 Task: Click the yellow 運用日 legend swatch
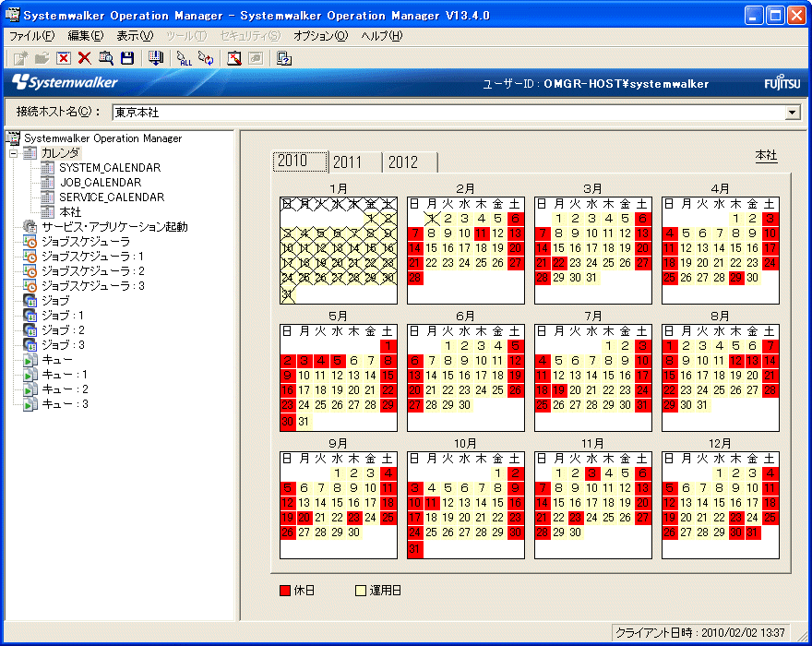click(361, 591)
